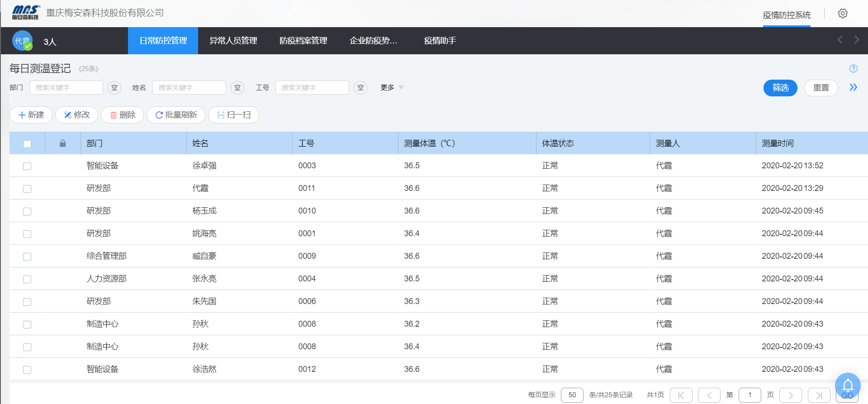Clear the 部门 filter with 空 icon
Viewport: 868px width, 404px height.
[x=114, y=88]
